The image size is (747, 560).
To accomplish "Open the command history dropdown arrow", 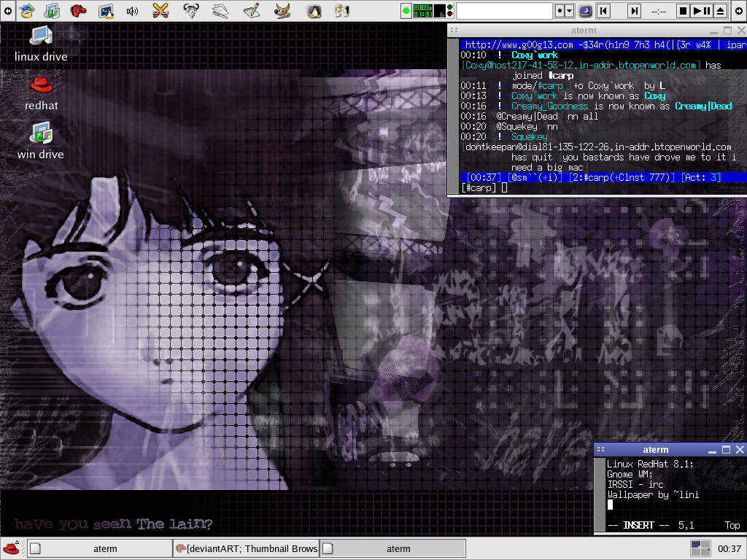I will 569,11.
